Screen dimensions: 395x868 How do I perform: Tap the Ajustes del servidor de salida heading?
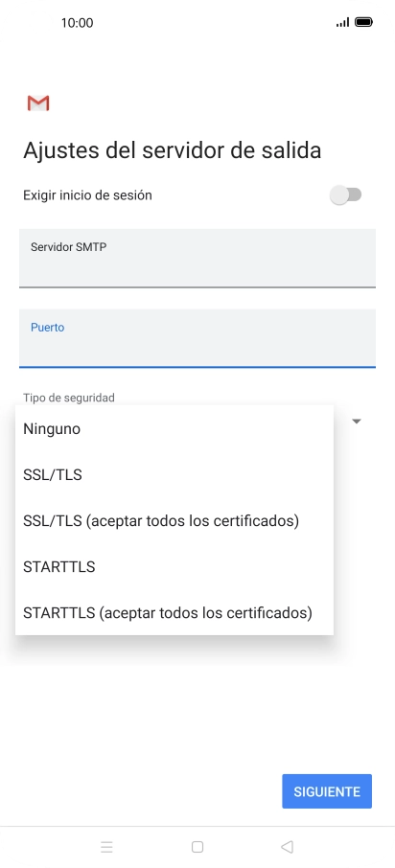click(173, 150)
